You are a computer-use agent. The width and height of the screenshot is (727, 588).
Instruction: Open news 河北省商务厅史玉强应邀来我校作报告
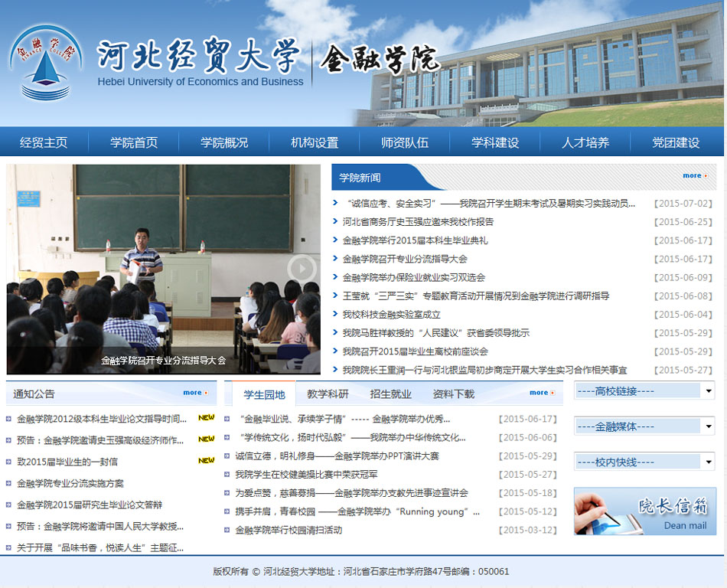coord(418,222)
